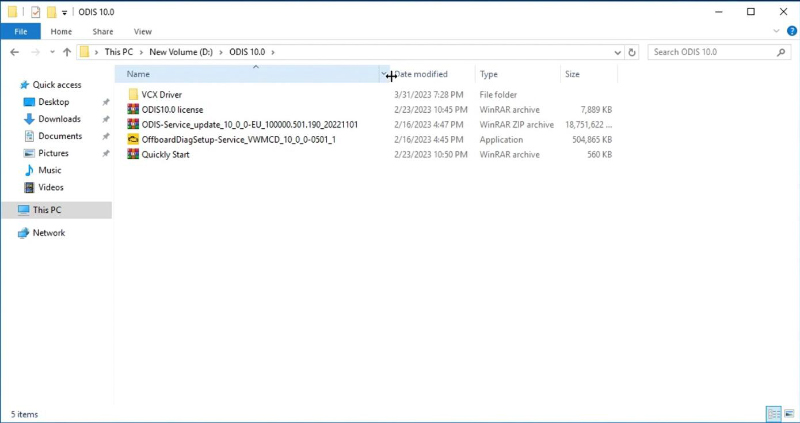Click the Quick access star icon
This screenshot has height=423, width=800.
[24, 85]
